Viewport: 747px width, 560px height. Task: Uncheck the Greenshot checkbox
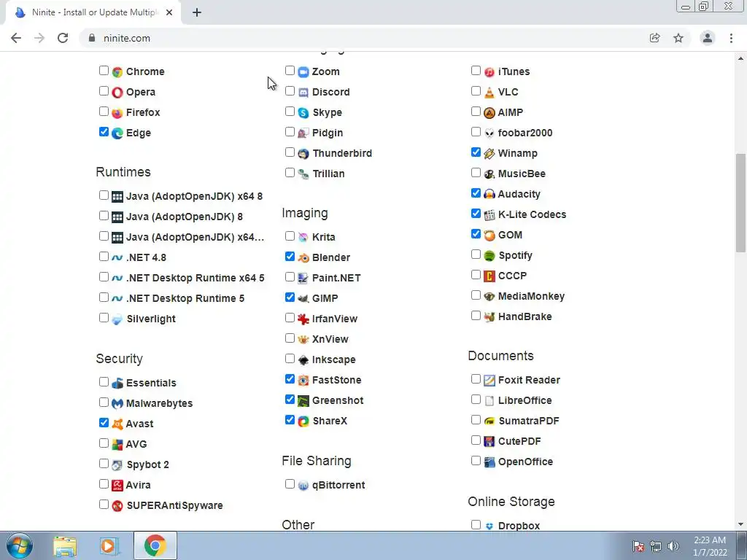(x=290, y=400)
